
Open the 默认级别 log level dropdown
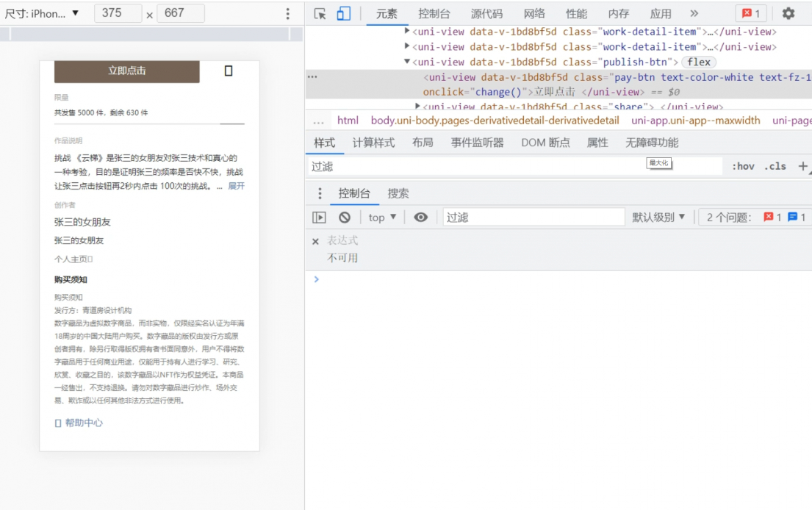658,216
